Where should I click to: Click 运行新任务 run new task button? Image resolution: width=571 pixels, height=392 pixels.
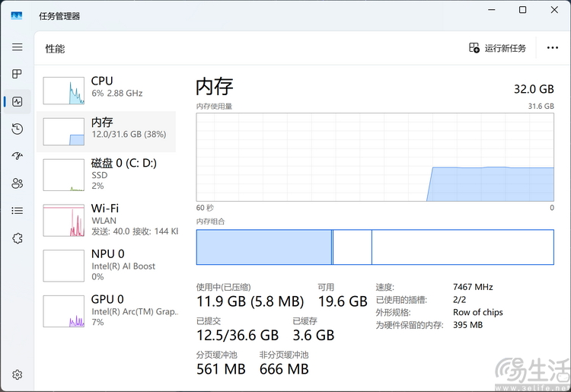pos(497,48)
